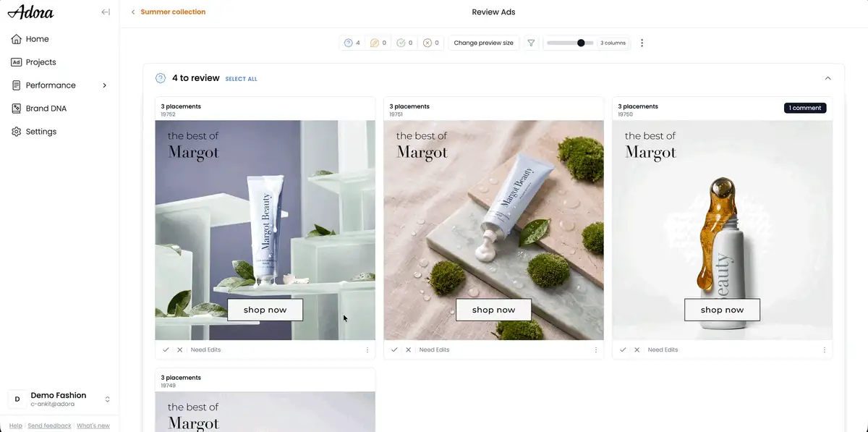
Task: Collapse the 4 to review section
Action: click(x=828, y=78)
